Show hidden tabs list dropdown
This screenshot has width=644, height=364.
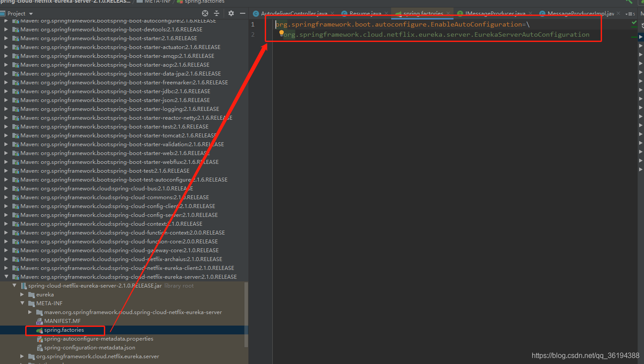[x=630, y=14]
